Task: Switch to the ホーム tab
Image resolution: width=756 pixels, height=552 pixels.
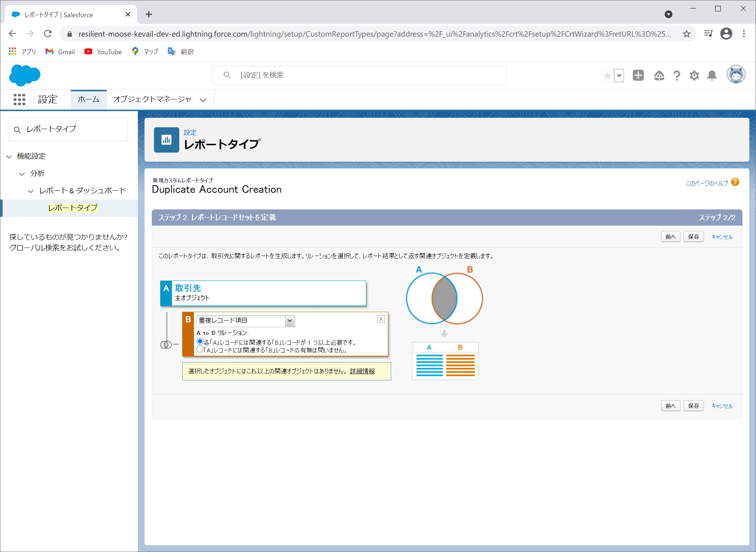Action: tap(88, 99)
